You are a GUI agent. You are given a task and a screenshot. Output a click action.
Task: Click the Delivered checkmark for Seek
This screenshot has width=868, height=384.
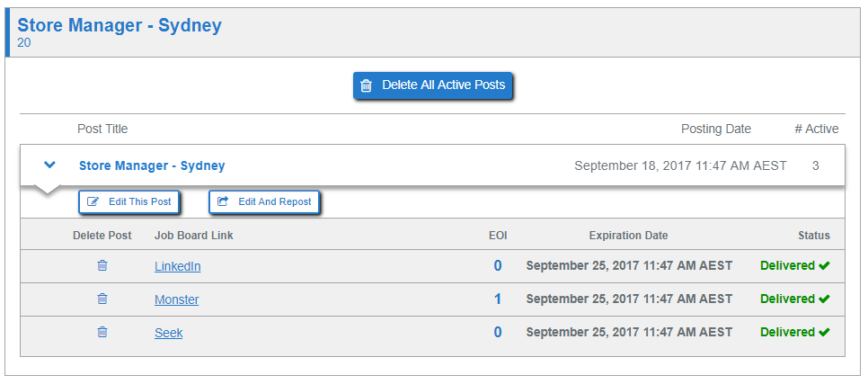pyautogui.click(x=824, y=333)
